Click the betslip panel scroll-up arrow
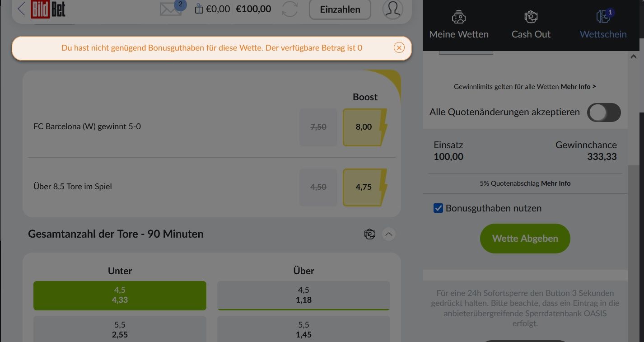This screenshot has height=342, width=644. pyautogui.click(x=633, y=57)
